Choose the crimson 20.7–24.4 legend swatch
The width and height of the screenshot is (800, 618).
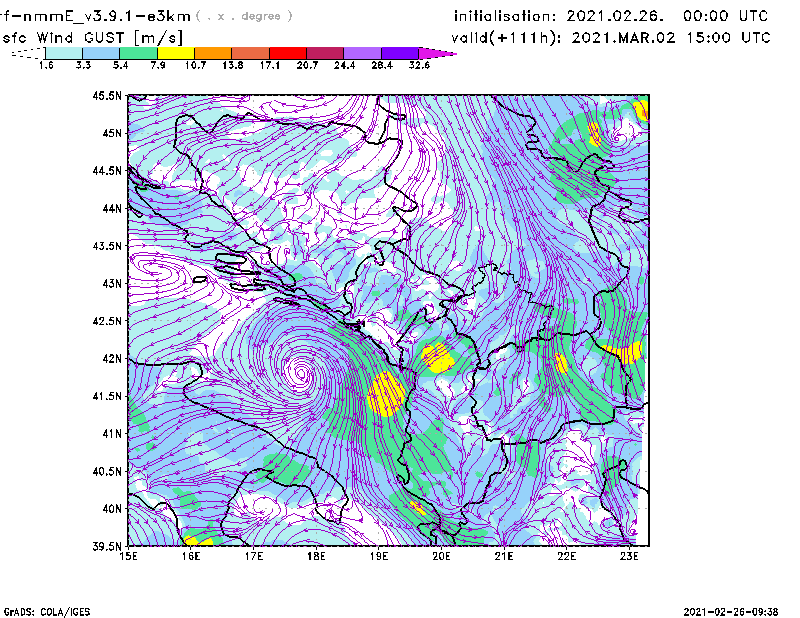click(x=325, y=53)
